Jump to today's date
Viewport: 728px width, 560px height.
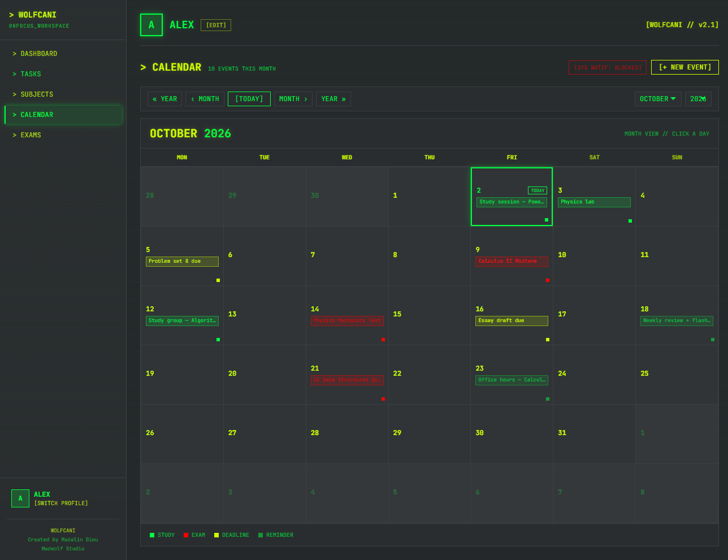point(249,99)
